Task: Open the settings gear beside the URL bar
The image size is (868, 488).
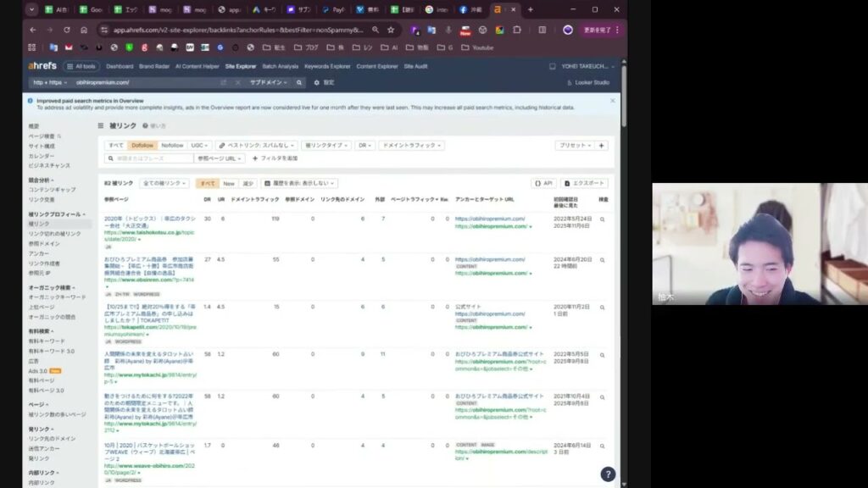Action: tap(317, 82)
